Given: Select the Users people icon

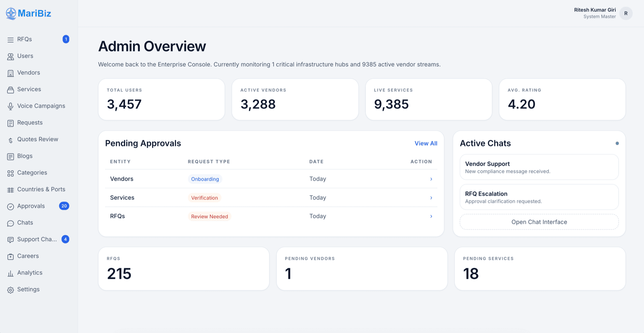Looking at the screenshot, I should coord(10,56).
